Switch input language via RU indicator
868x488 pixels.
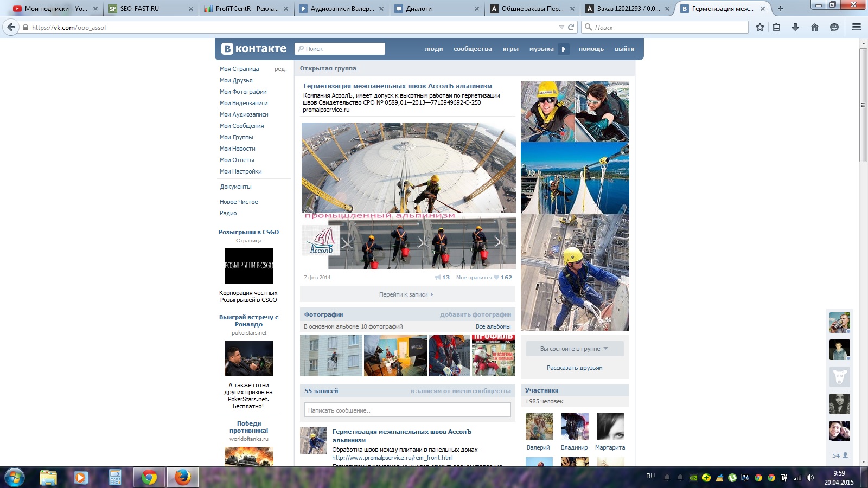pyautogui.click(x=650, y=476)
